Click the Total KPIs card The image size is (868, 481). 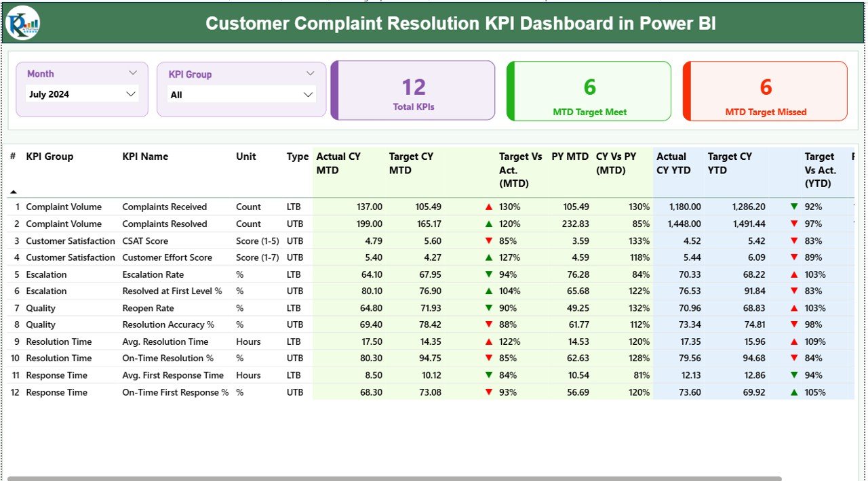[414, 91]
